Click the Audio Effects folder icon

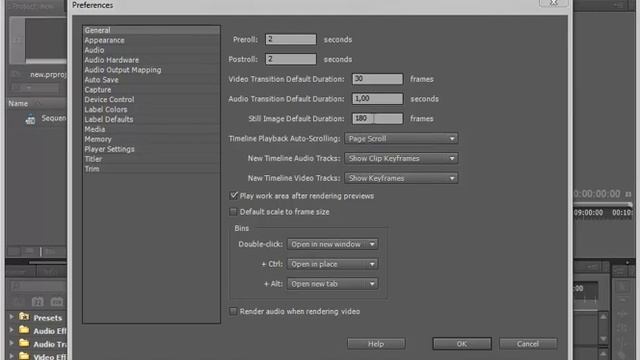[x=24, y=330]
